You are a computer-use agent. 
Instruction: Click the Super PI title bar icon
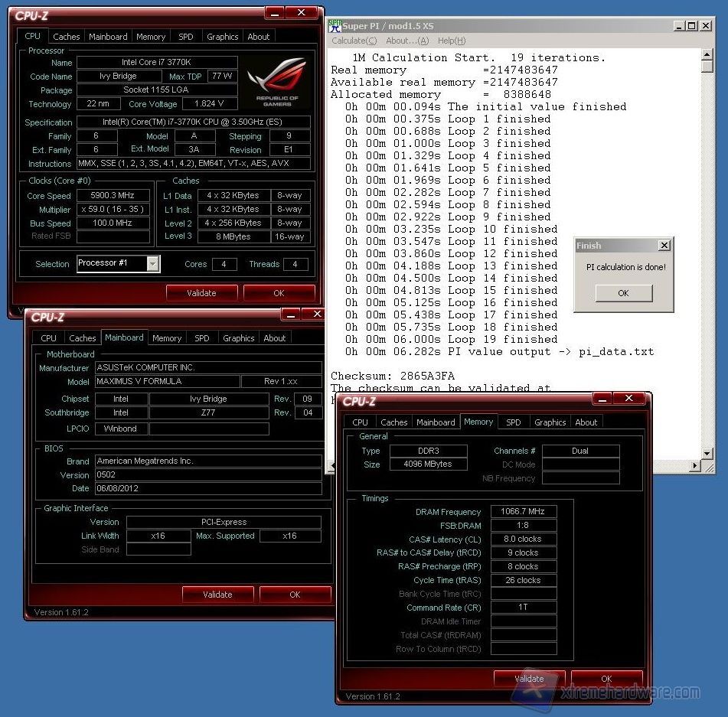click(335, 25)
